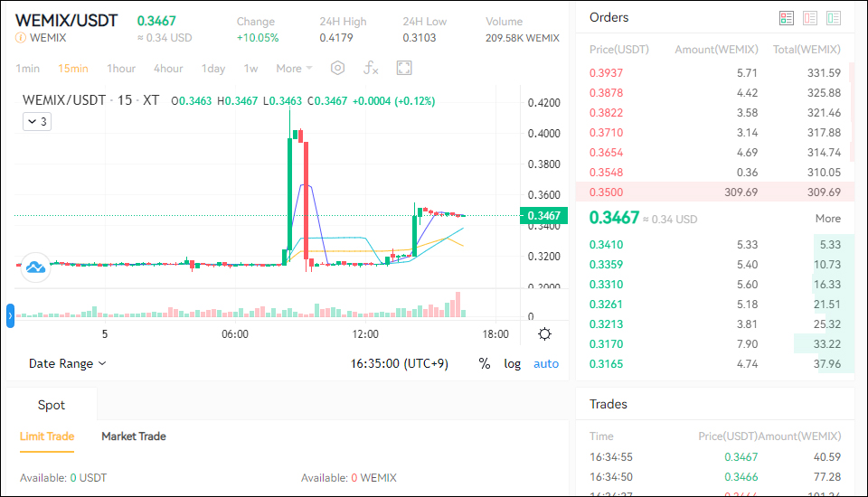Select the 1hour timeframe
The height and width of the screenshot is (497, 868).
coord(121,68)
